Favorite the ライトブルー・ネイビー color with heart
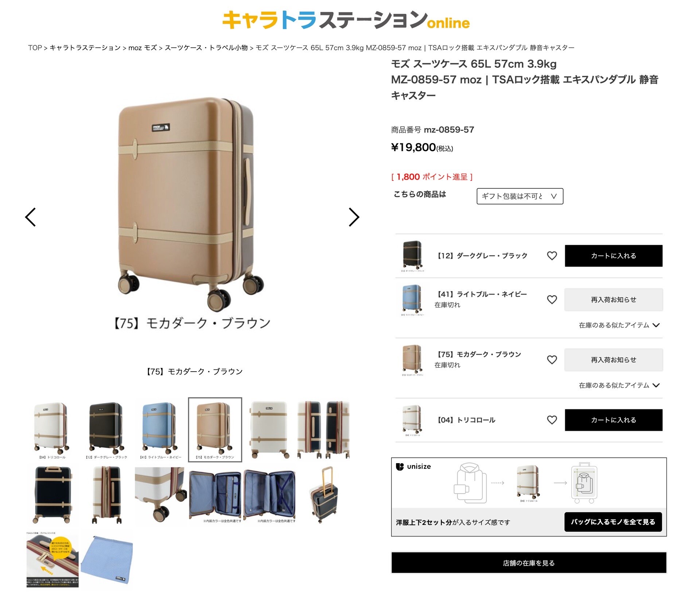 click(552, 299)
